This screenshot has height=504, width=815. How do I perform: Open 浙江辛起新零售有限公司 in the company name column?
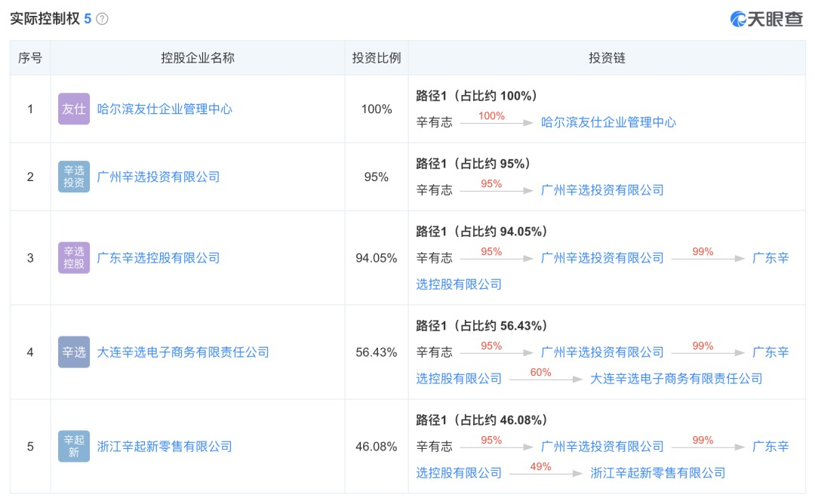165,446
